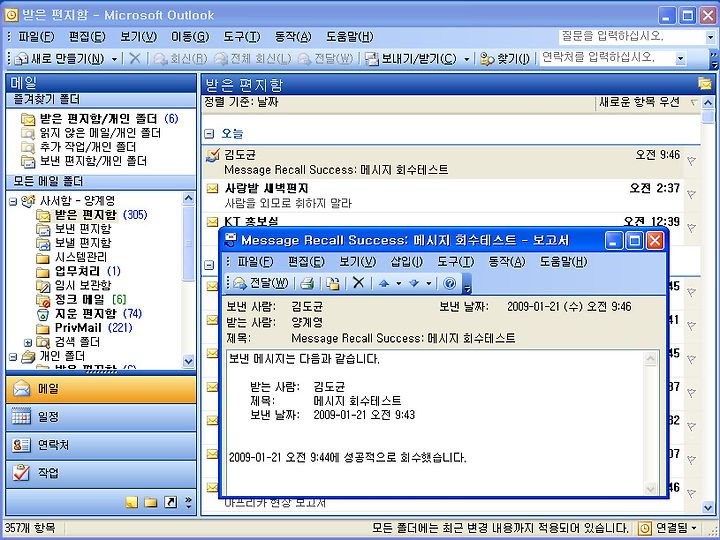Open the 도구(T) menu in main window
Screen dimensions: 720x540
click(x=242, y=37)
